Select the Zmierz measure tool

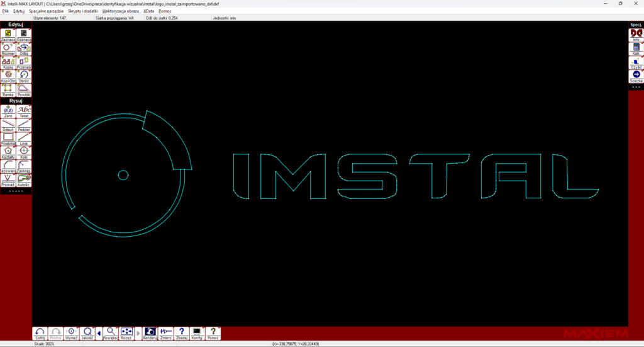click(166, 333)
